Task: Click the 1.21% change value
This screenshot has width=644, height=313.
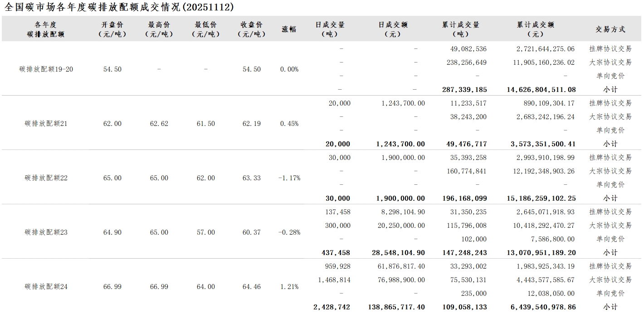Action: [289, 287]
